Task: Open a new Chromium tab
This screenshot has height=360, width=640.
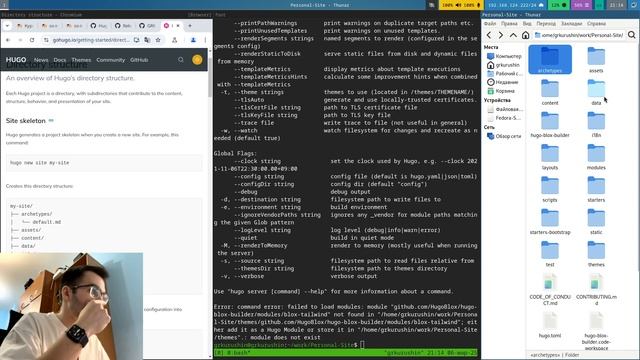Action: 190,26
